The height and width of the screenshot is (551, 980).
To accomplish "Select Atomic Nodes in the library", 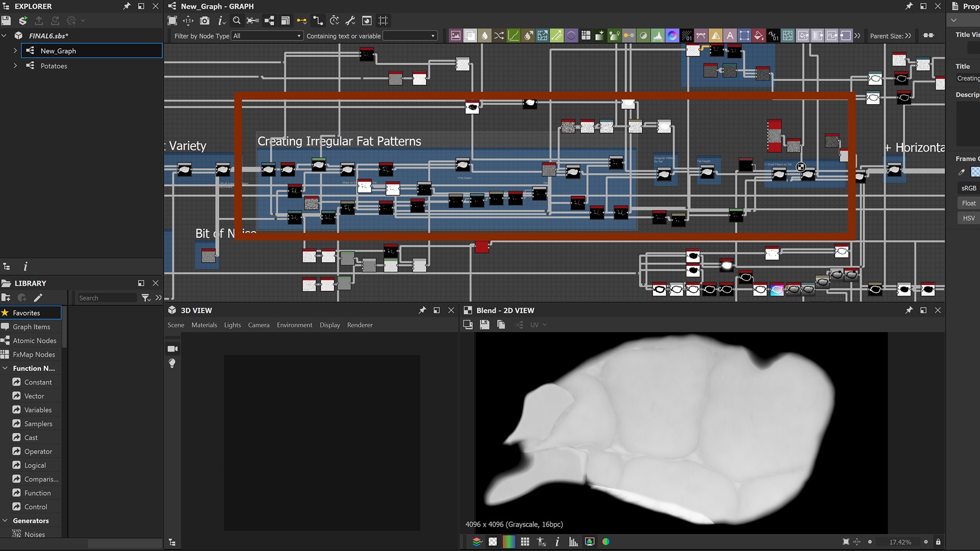I will [x=34, y=341].
